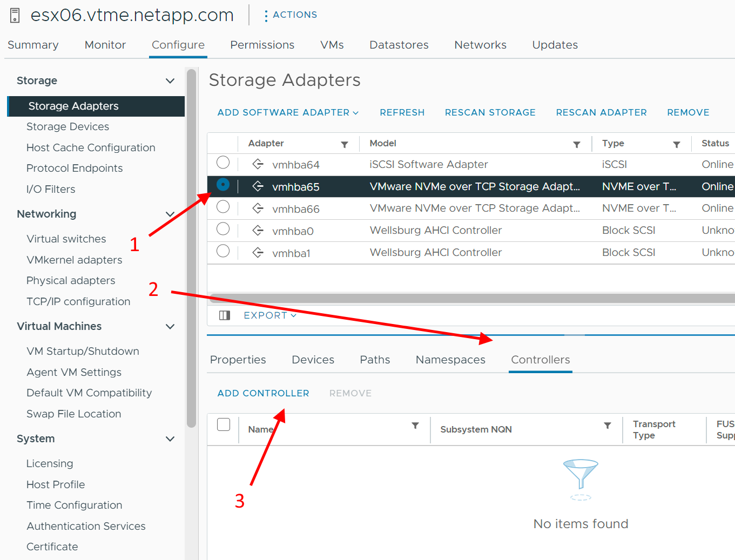
Task: Click the Model column filter icon
Action: pyautogui.click(x=577, y=144)
